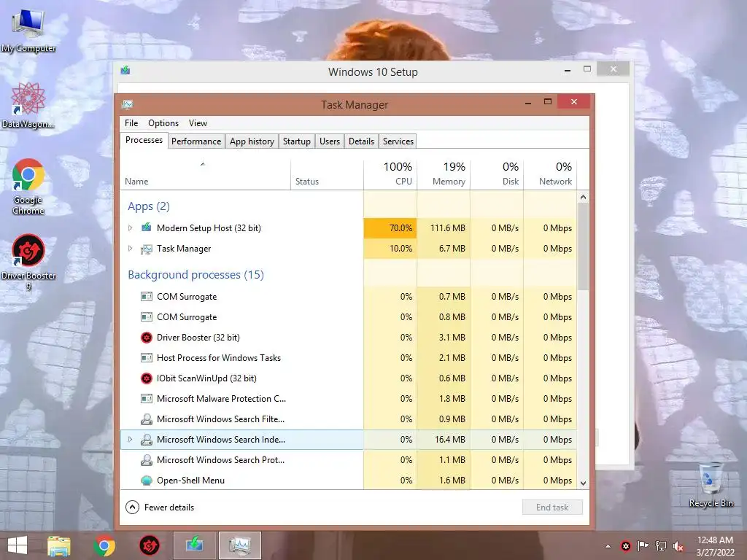The width and height of the screenshot is (747, 560).
Task: Open the Options menu
Action: coord(163,122)
